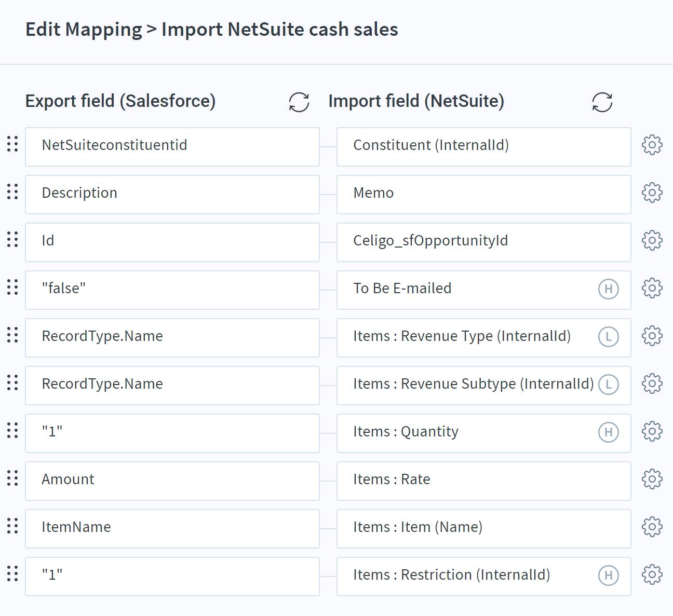673x616 pixels.
Task: Open settings gear for Memo mapping
Action: 652,193
